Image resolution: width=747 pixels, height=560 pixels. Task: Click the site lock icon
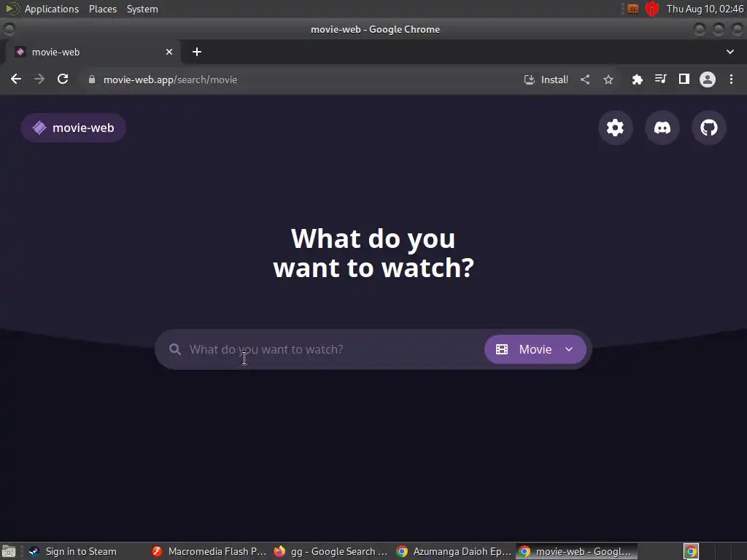click(x=92, y=79)
